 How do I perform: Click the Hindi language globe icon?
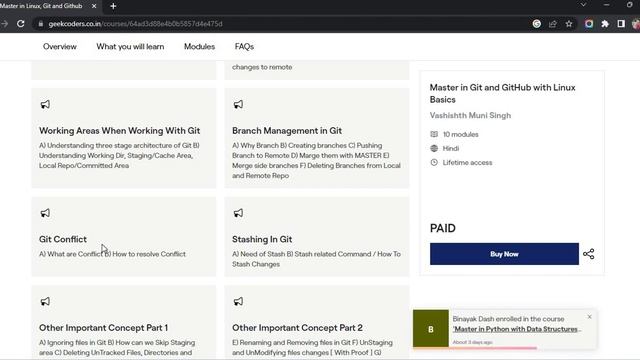point(434,148)
